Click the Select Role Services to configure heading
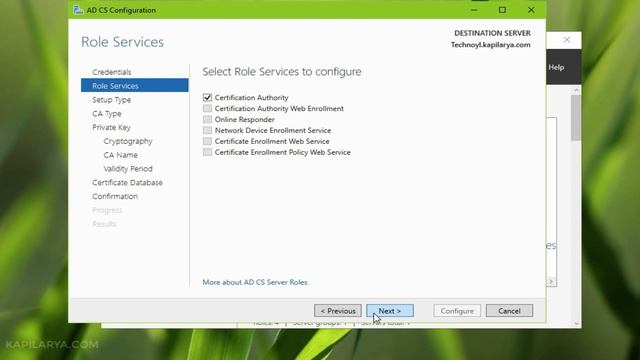 [282, 71]
